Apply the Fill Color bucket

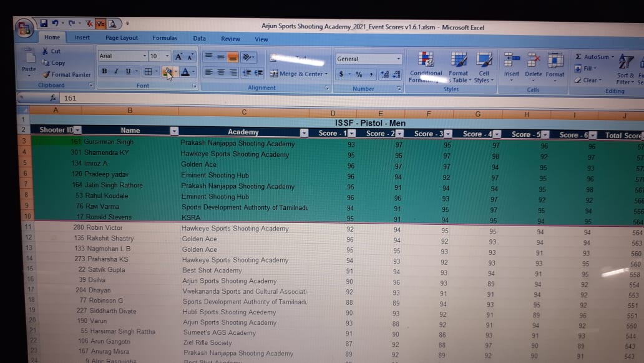click(168, 72)
